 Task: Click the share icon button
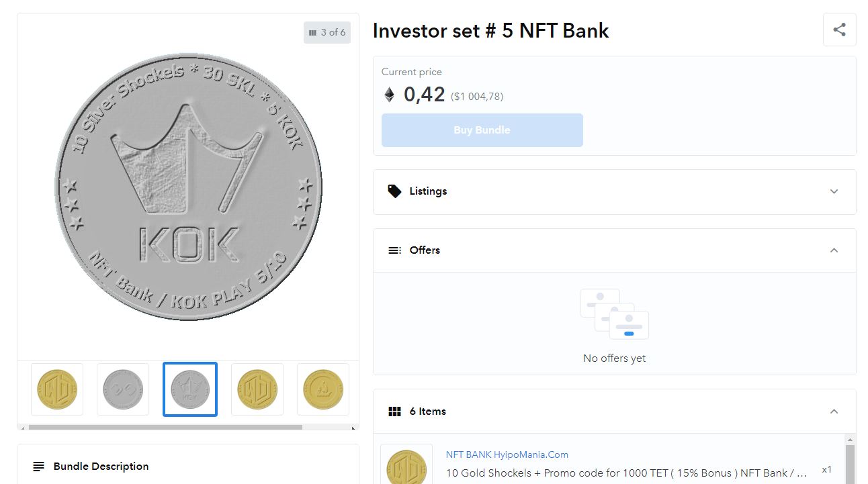[839, 30]
